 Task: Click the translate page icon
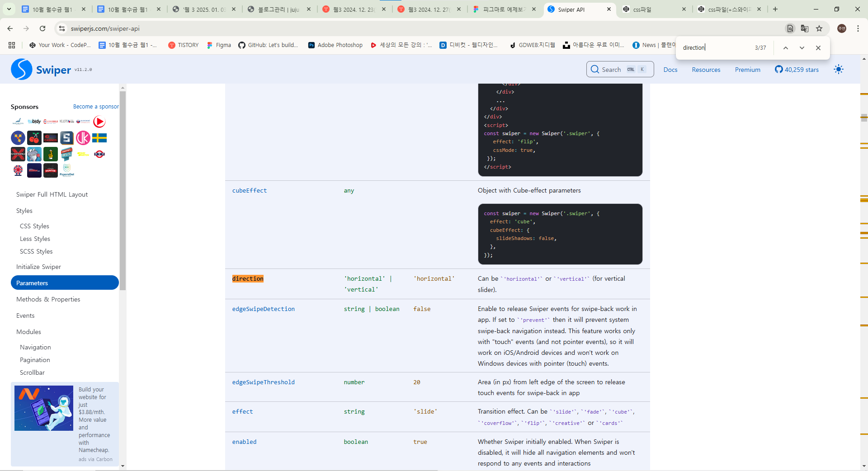805,28
